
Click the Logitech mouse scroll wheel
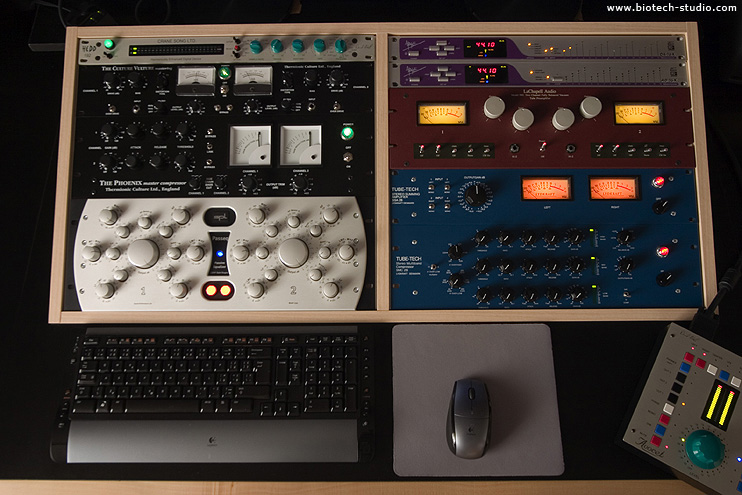click(471, 394)
